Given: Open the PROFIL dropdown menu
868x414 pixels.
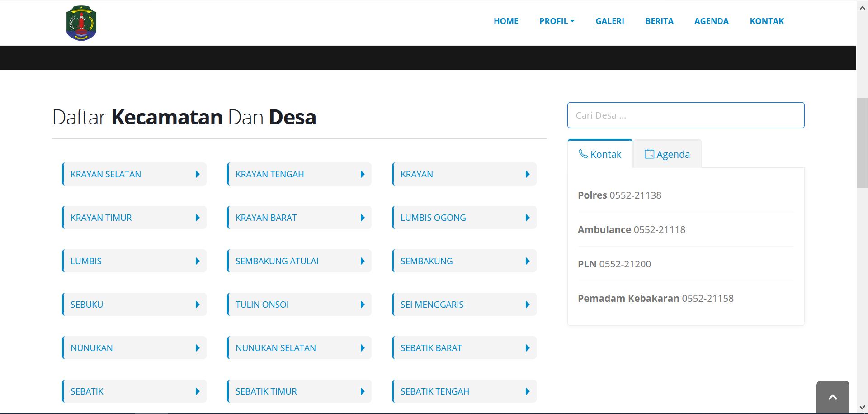Looking at the screenshot, I should [x=557, y=21].
